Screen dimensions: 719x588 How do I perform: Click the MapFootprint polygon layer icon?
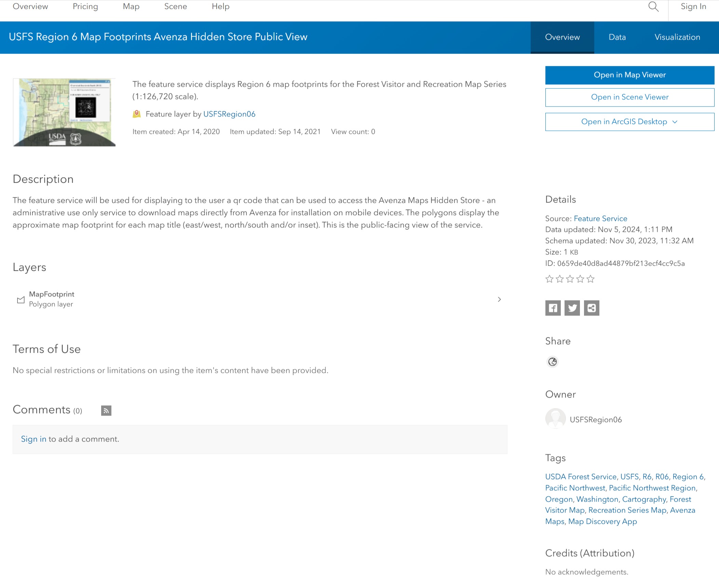[21, 299]
